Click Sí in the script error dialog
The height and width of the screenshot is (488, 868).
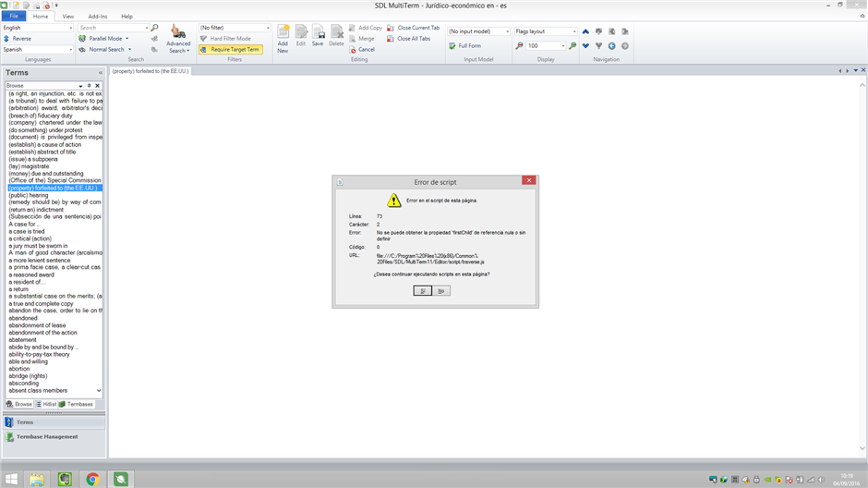(x=422, y=290)
